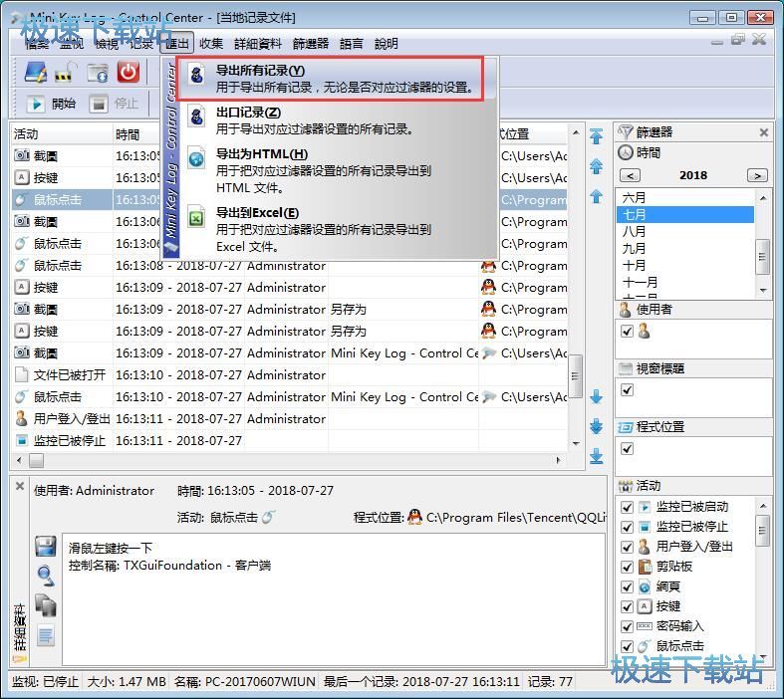Toggle the 視窗標題 filter checkbox
The width and height of the screenshot is (784, 699).
627,389
